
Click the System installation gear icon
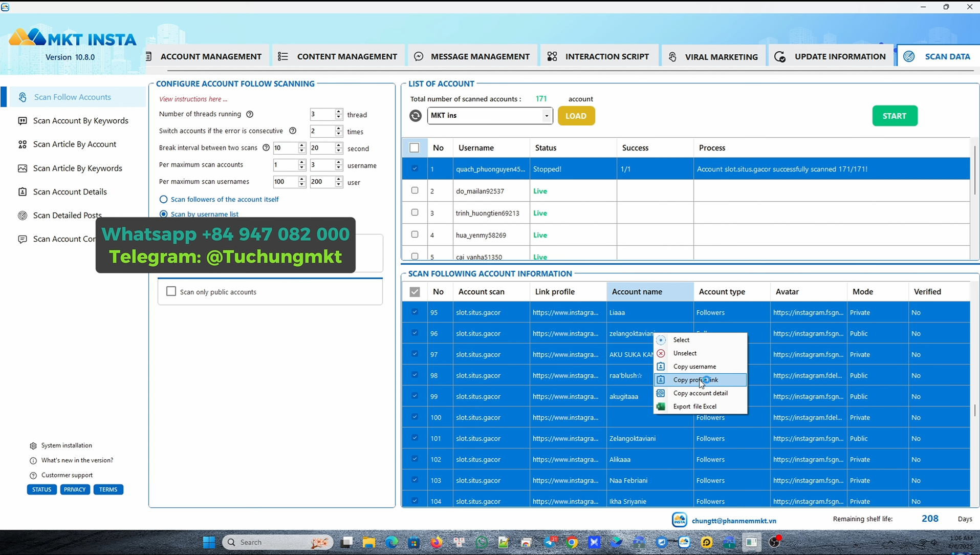click(33, 446)
